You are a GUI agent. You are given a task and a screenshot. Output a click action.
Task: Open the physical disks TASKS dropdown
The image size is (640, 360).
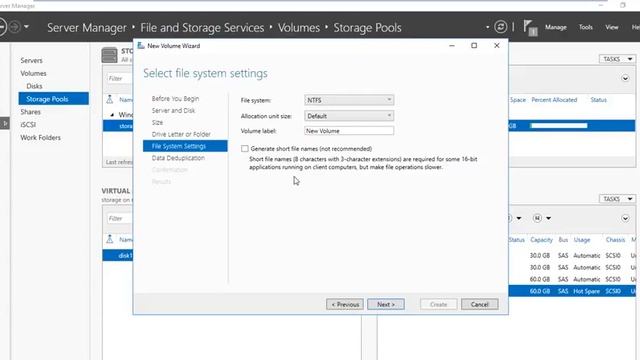pos(617,199)
